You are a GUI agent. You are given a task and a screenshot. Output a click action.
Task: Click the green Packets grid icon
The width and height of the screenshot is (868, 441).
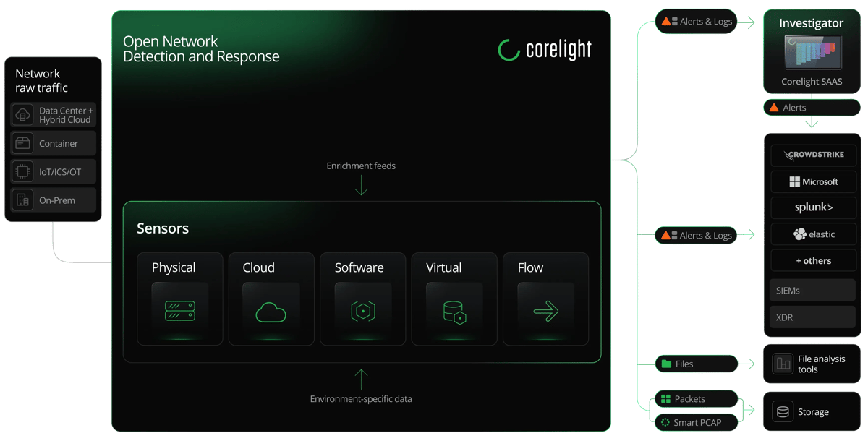[x=666, y=399]
